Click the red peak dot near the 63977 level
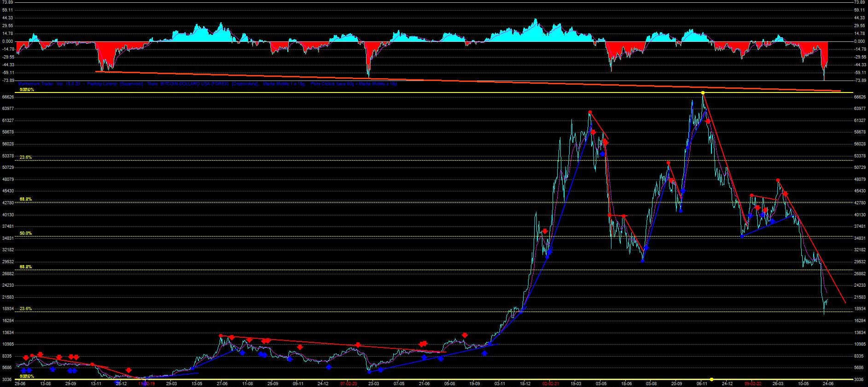Viewport: 868px width, 387px height. [590, 112]
